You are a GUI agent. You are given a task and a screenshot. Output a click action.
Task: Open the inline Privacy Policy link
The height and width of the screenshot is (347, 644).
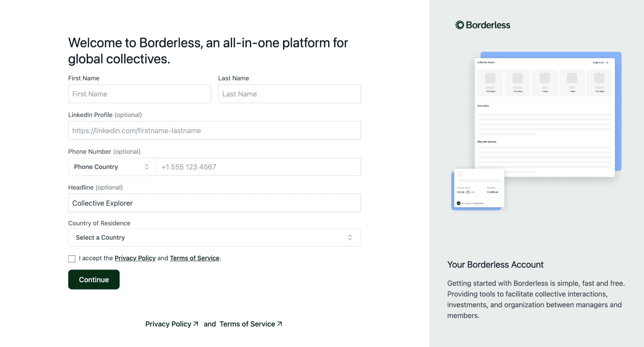(135, 258)
